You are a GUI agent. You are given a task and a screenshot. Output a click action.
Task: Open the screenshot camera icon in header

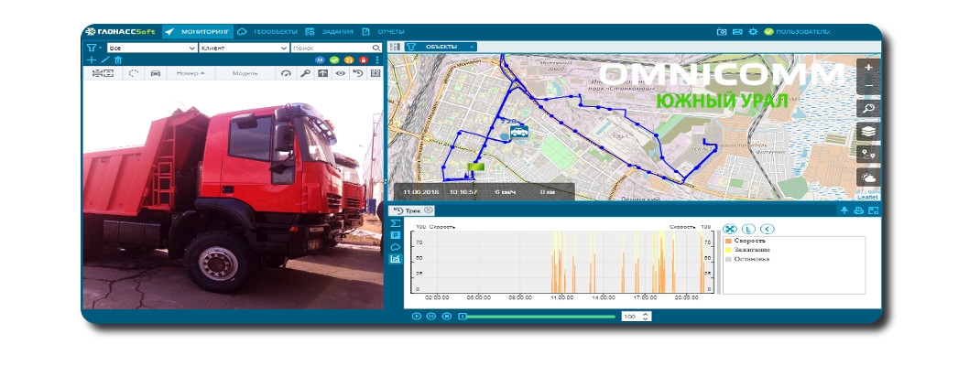tap(721, 31)
